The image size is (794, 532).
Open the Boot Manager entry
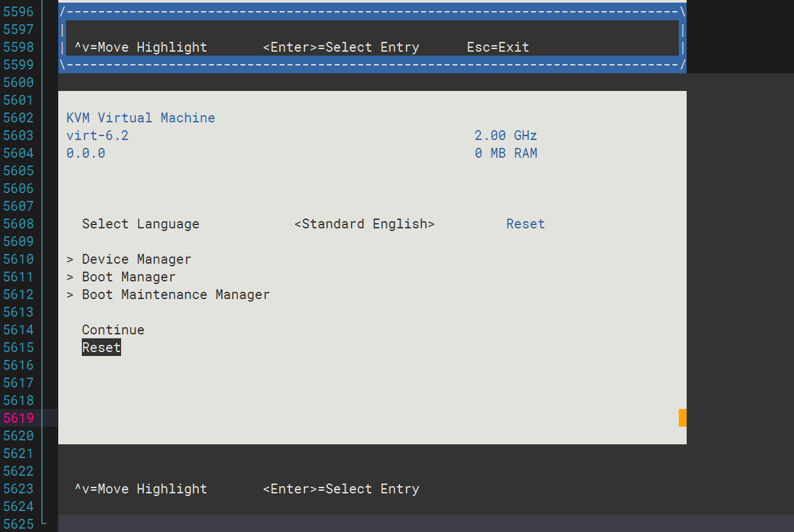[x=128, y=277]
